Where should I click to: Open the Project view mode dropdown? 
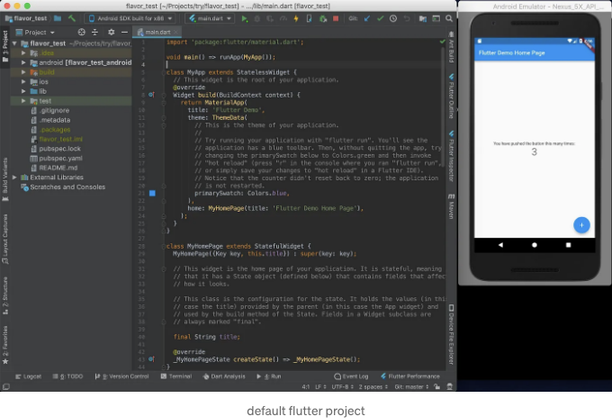pyautogui.click(x=35, y=32)
